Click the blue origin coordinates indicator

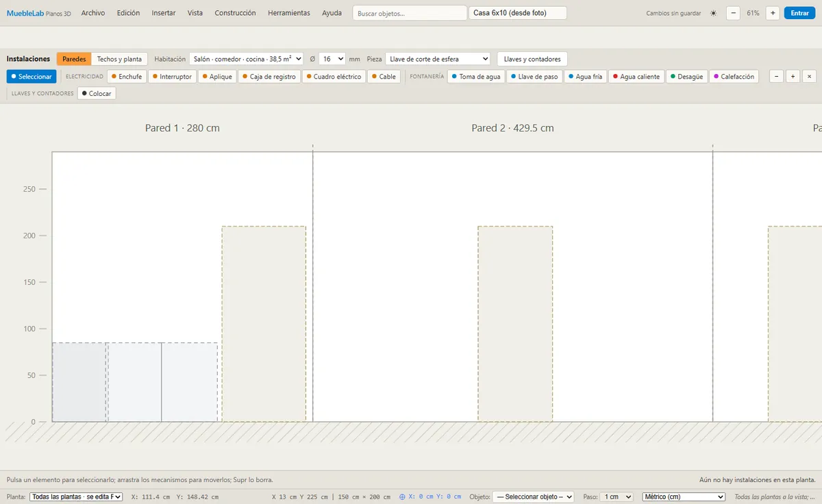tap(429, 496)
